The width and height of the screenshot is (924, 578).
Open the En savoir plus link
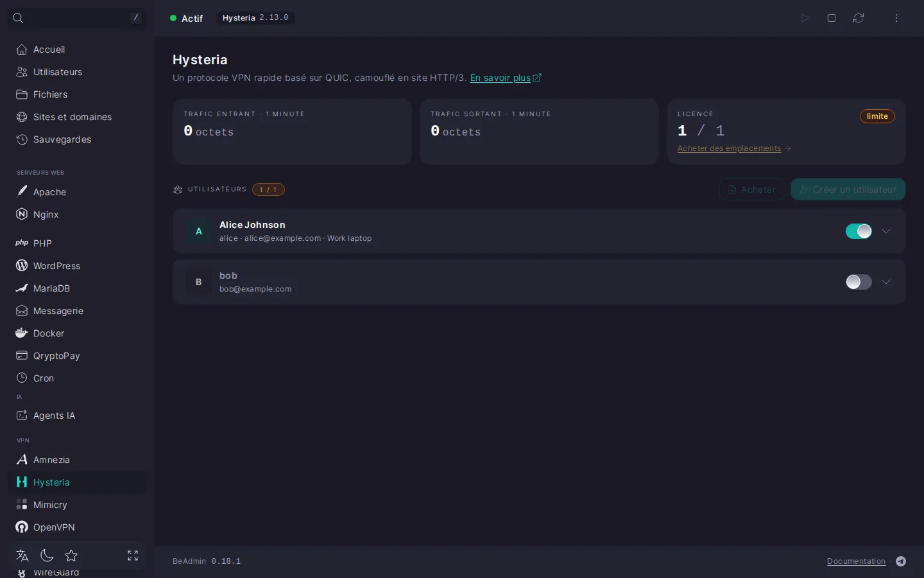[506, 78]
